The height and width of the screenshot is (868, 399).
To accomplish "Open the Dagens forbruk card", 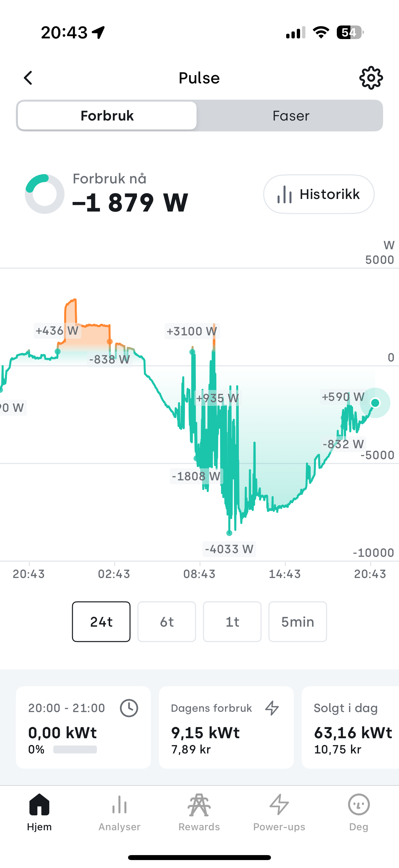I will point(226,728).
